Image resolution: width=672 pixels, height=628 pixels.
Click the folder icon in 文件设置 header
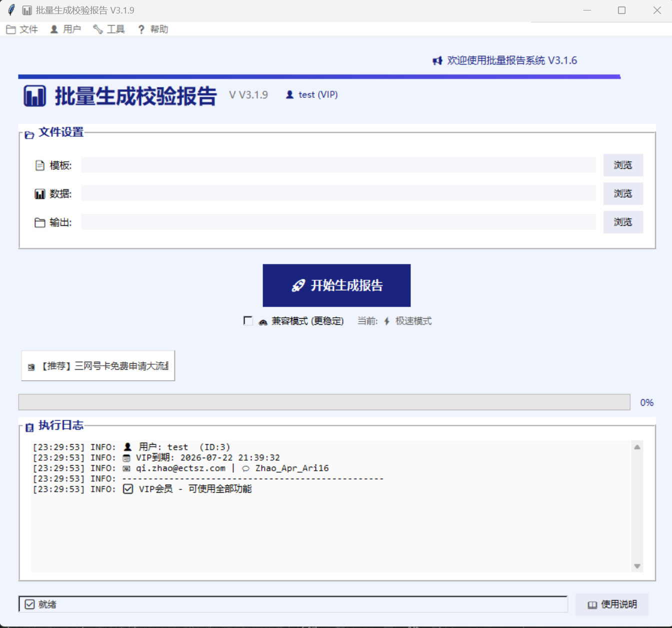29,135
